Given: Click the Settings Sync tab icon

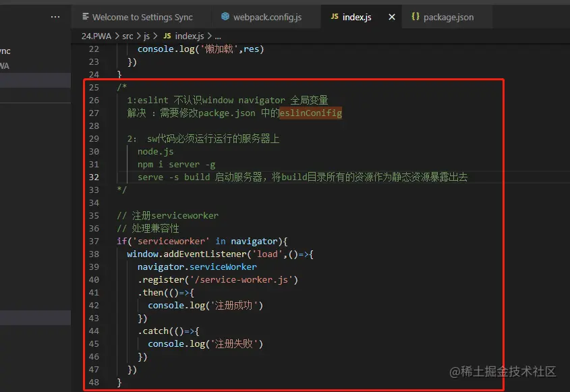Looking at the screenshot, I should click(86, 16).
